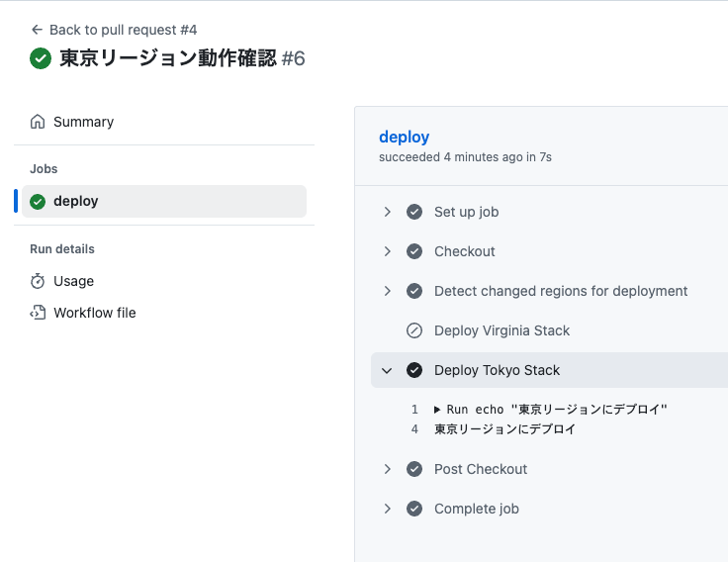Expand the Run echo command log line

[x=438, y=410]
